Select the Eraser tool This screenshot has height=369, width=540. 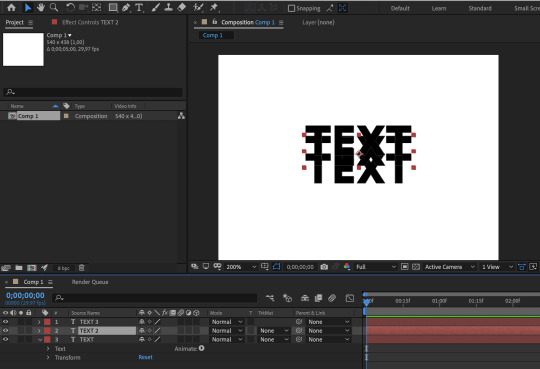coord(181,7)
